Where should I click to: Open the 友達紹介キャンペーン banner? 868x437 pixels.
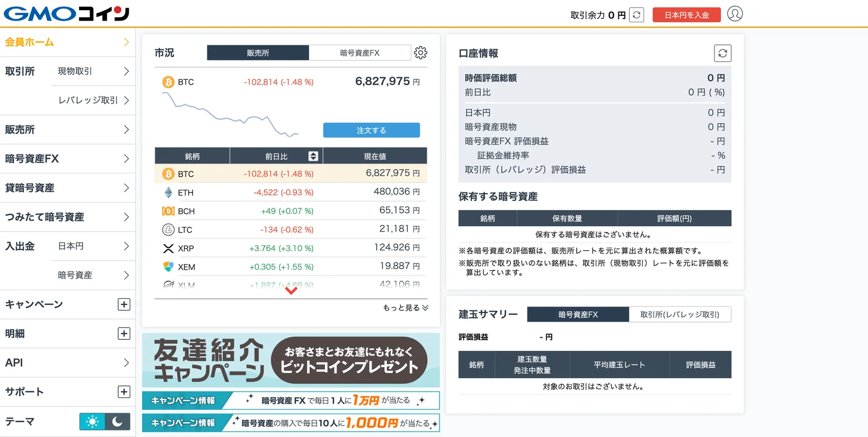click(291, 360)
